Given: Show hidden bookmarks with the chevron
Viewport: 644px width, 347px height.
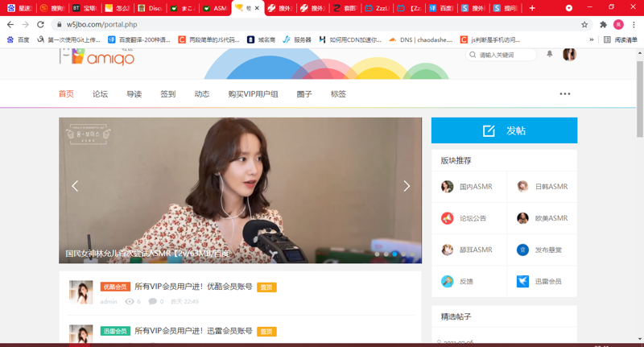Looking at the screenshot, I should pyautogui.click(x=592, y=39).
